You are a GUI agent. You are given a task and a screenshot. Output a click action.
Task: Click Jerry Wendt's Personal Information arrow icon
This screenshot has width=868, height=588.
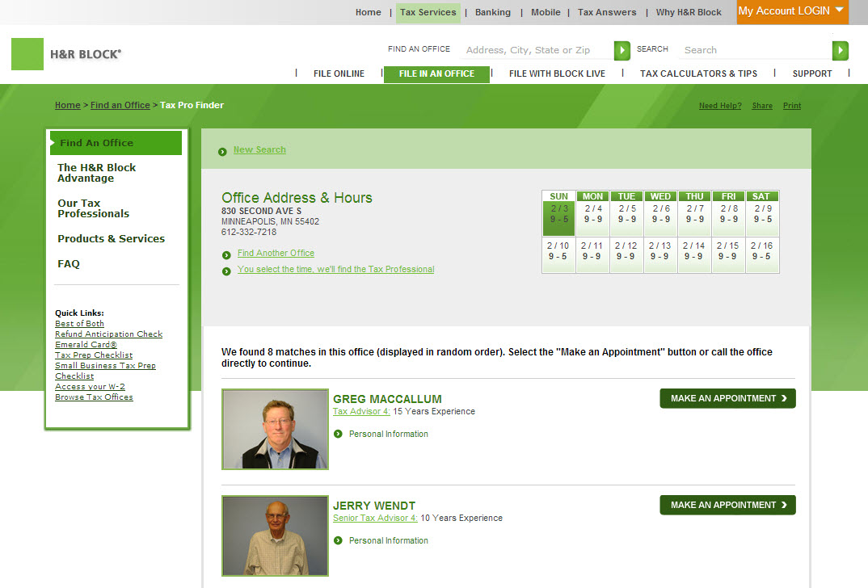pos(339,540)
